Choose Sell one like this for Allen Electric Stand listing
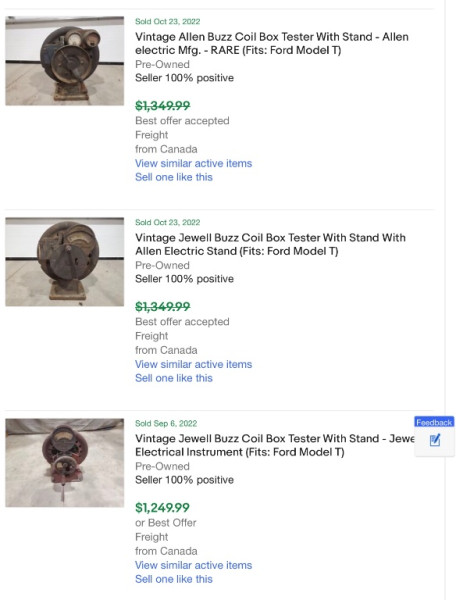Viewport: 456px width, 600px height. (174, 378)
